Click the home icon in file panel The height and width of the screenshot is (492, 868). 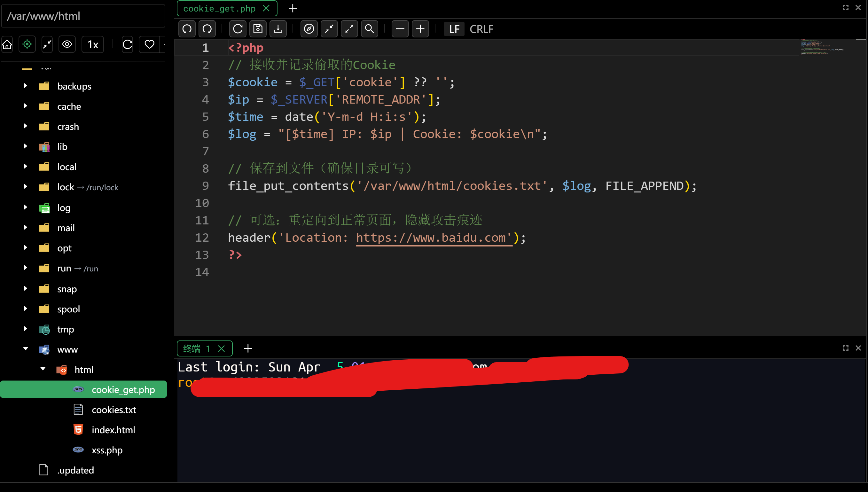7,44
